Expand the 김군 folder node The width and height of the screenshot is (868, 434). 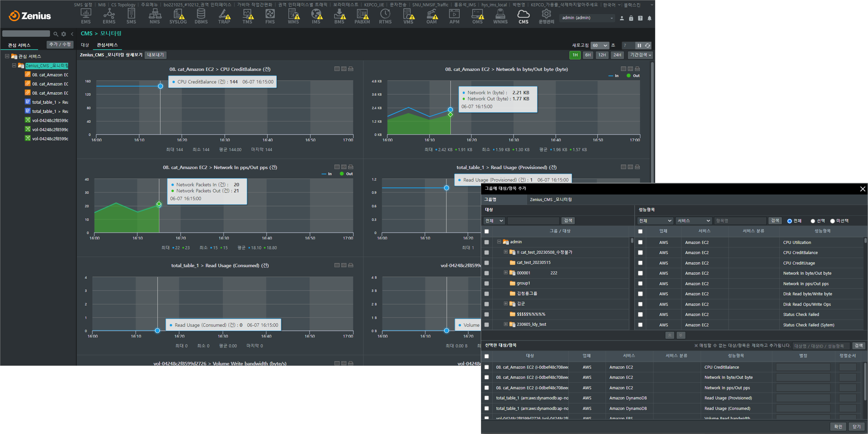(505, 304)
